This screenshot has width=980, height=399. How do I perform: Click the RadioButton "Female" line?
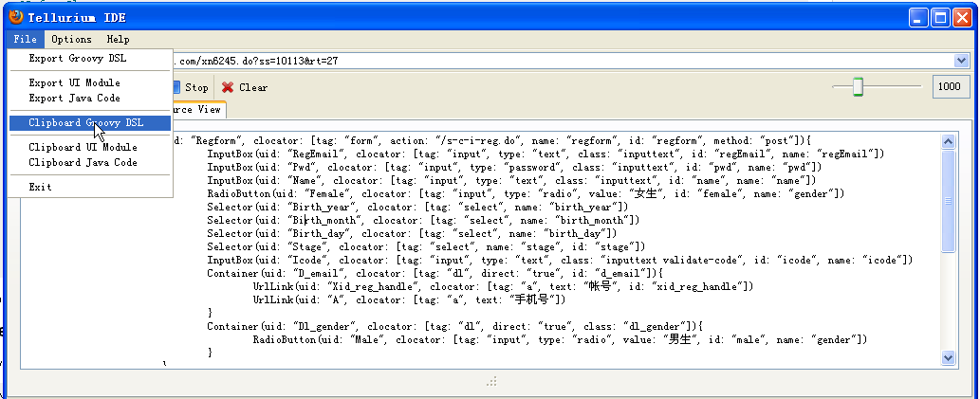point(526,193)
